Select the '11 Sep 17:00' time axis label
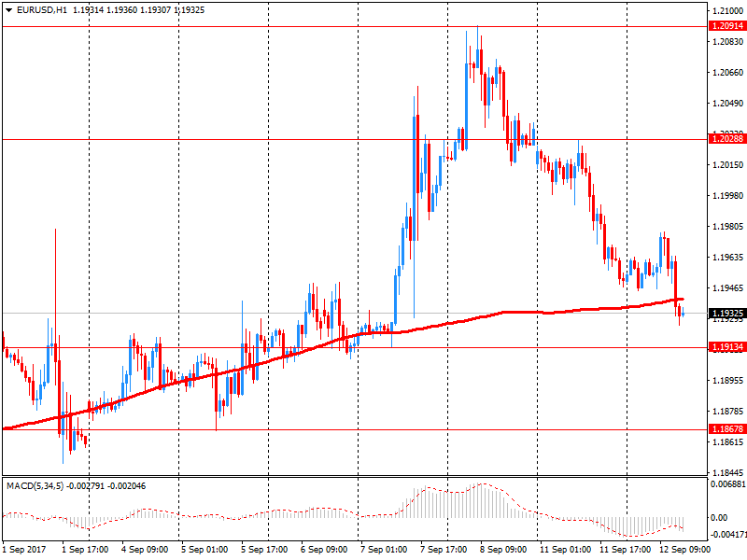The width and height of the screenshot is (747, 560). click(x=625, y=550)
